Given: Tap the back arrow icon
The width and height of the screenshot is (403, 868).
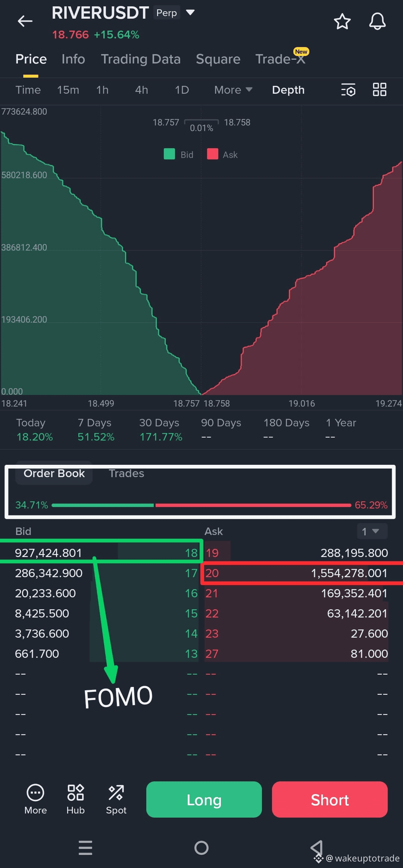Looking at the screenshot, I should coord(25,21).
